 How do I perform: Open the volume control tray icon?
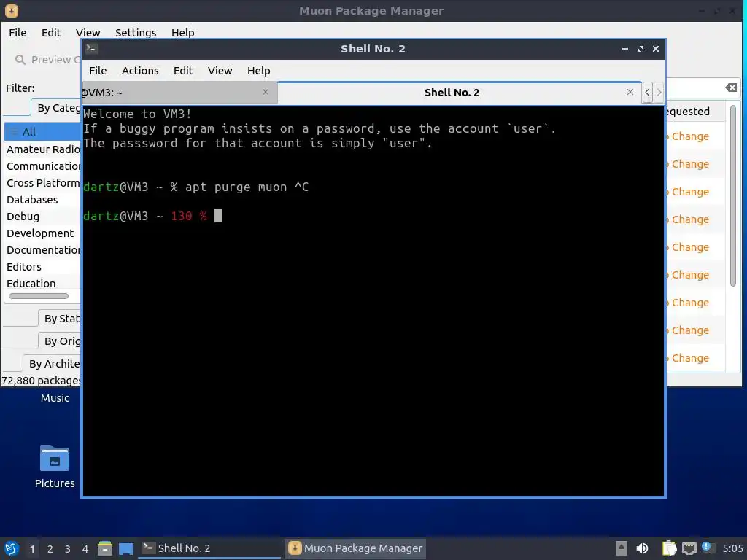[642, 548]
